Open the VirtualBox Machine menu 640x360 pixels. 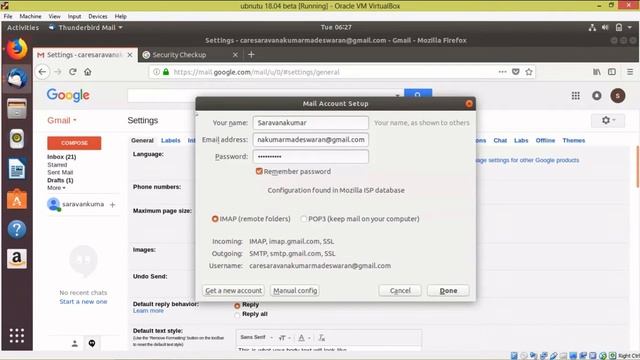tap(30, 16)
